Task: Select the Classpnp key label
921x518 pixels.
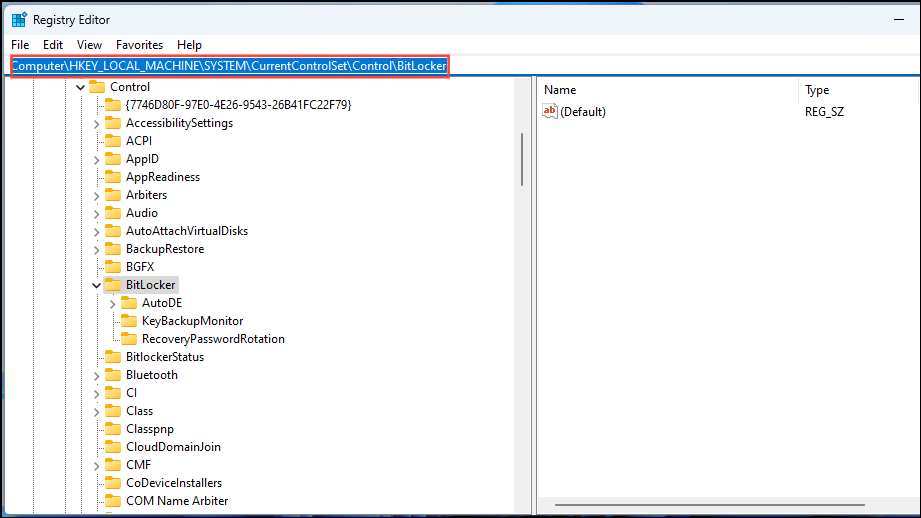Action: [150, 429]
